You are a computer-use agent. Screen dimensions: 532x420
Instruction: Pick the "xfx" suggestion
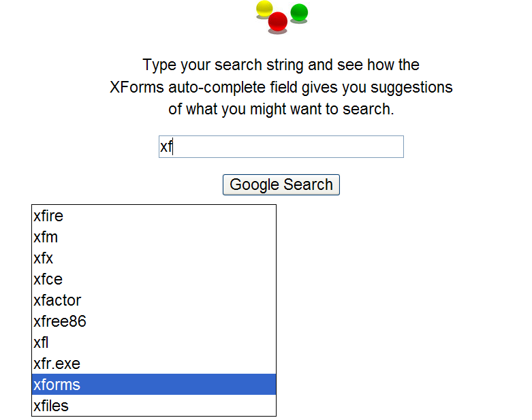tap(43, 259)
